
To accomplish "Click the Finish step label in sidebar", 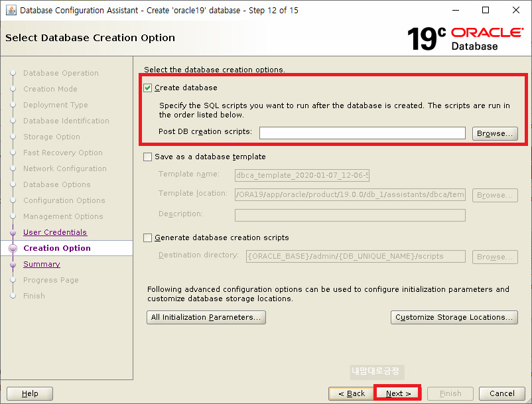I will pyautogui.click(x=34, y=296).
